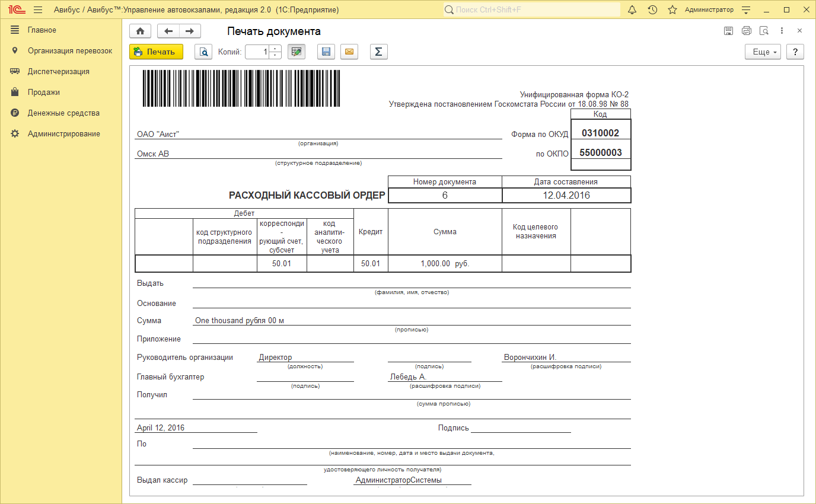The image size is (816, 504).
Task: Toggle the document edit mode button
Action: [x=296, y=52]
